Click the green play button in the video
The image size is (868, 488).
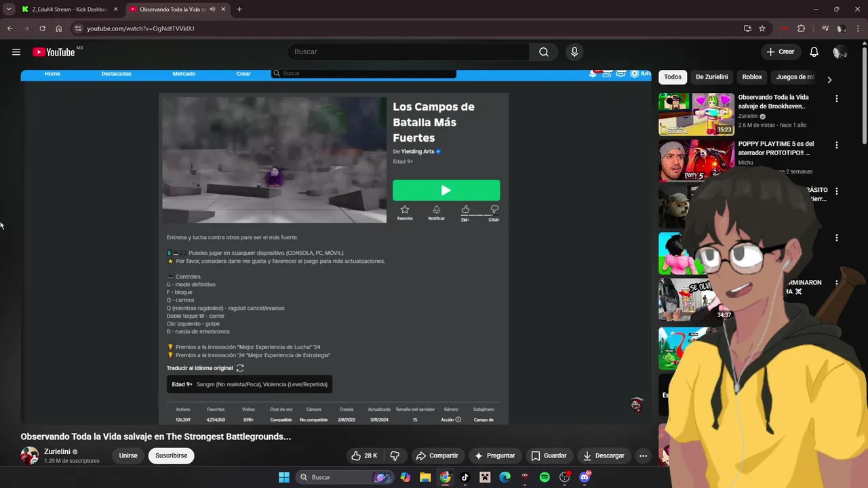tap(446, 190)
